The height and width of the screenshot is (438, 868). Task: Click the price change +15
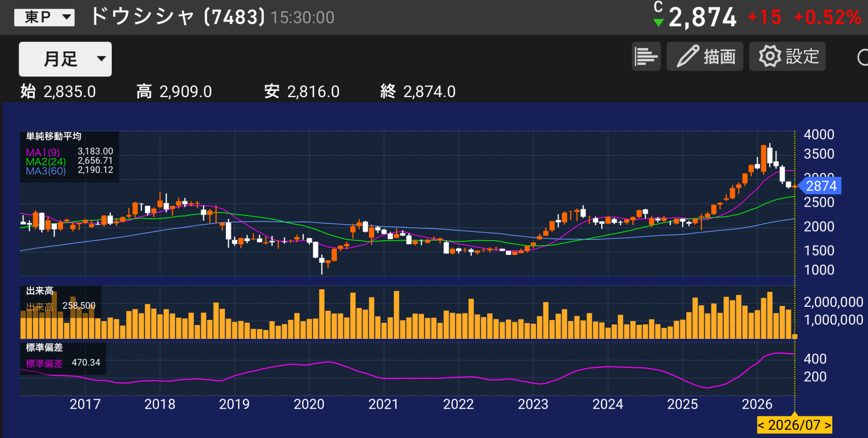coord(765,17)
